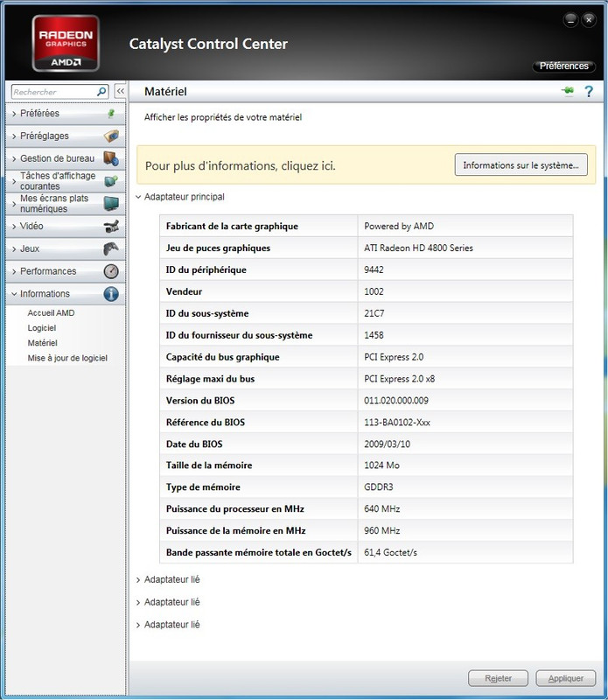Image resolution: width=608 pixels, height=700 pixels.
Task: Select the Powered by AMD value
Action: pos(399,227)
